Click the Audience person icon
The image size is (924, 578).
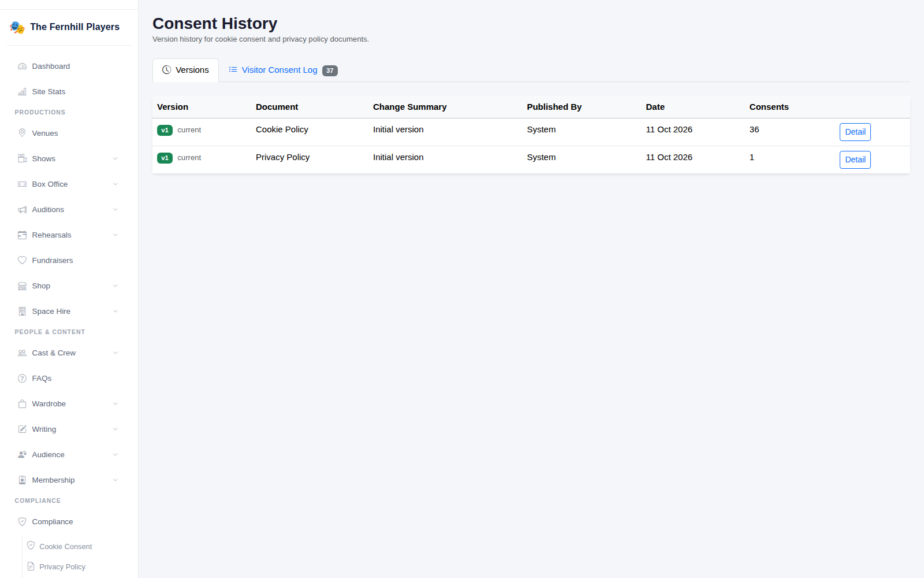[x=22, y=455]
